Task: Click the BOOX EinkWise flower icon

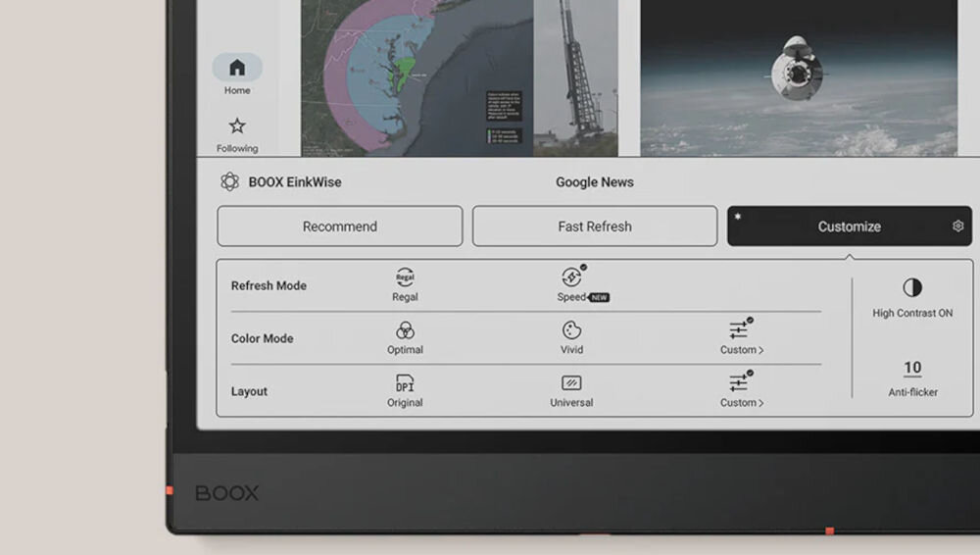Action: point(229,181)
